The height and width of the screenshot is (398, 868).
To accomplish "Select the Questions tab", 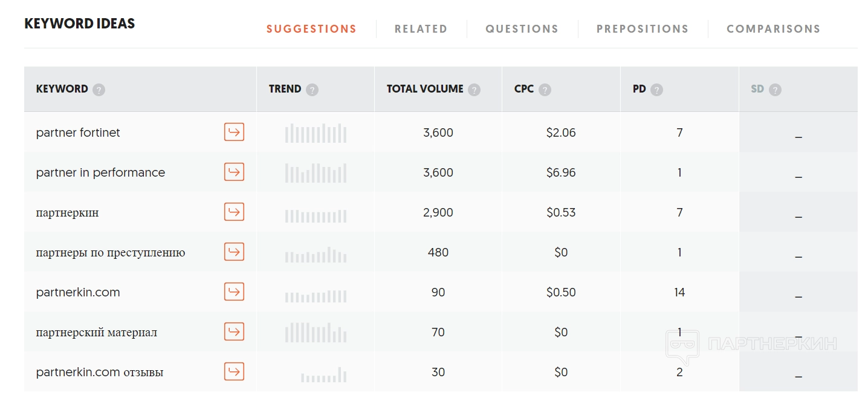I will 522,29.
